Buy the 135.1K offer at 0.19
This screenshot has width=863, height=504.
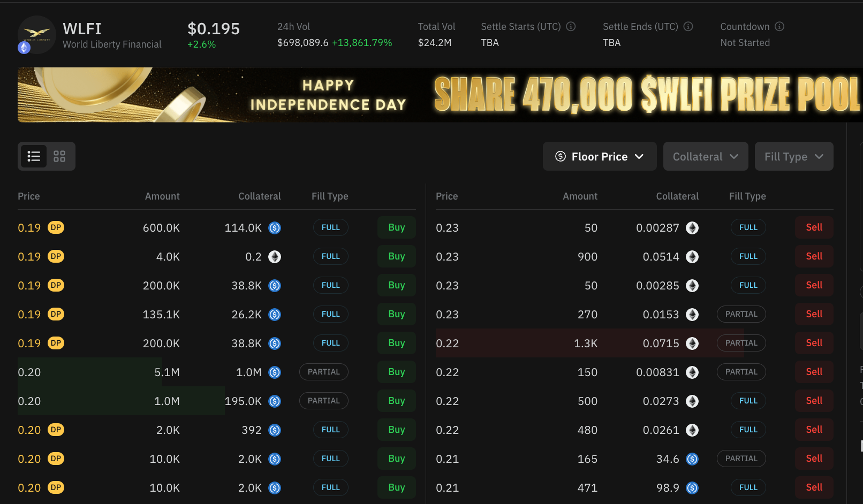397,314
